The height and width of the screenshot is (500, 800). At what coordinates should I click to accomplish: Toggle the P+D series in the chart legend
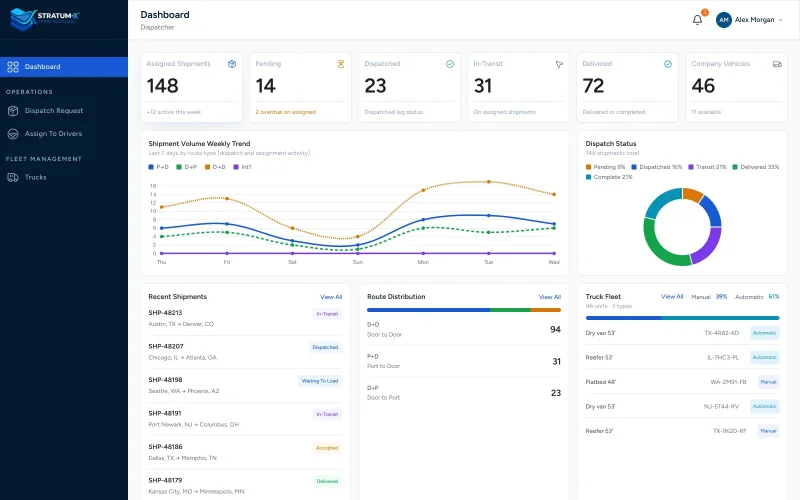[158, 167]
